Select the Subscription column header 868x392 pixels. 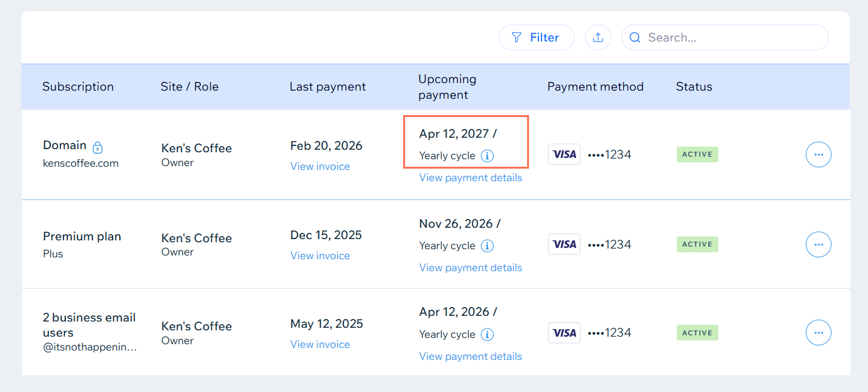point(78,86)
